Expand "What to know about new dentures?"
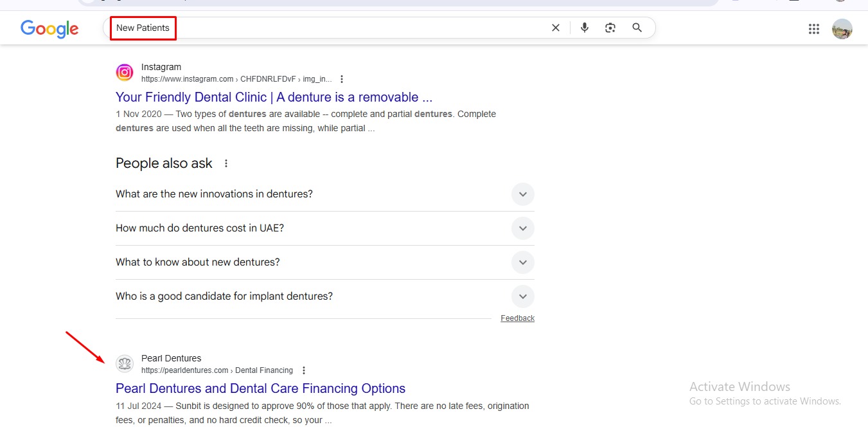The width and height of the screenshot is (868, 427). click(522, 262)
